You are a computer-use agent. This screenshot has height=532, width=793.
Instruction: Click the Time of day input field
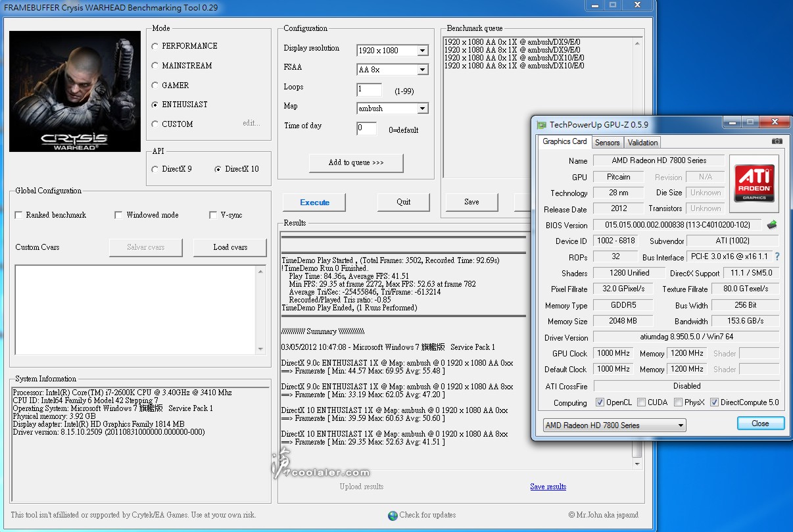point(367,128)
